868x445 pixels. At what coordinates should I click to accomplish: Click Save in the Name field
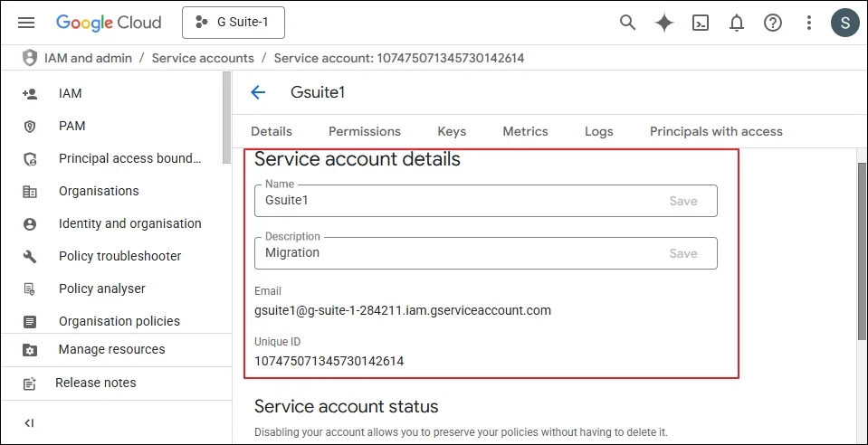683,201
